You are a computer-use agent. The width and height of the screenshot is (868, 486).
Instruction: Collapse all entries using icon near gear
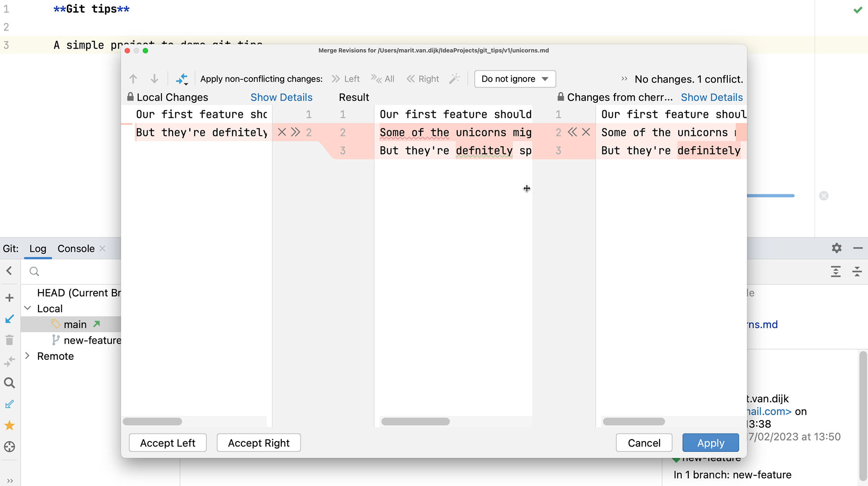(858, 272)
